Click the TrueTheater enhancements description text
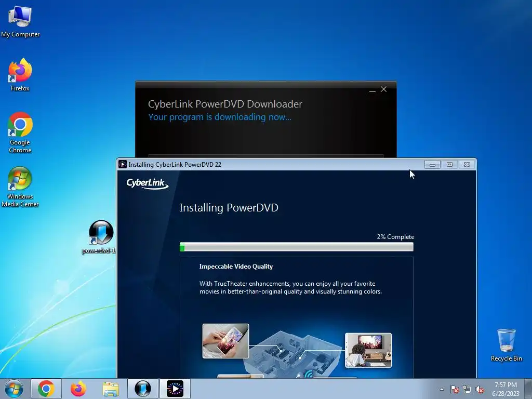This screenshot has width=532, height=399. pos(290,287)
